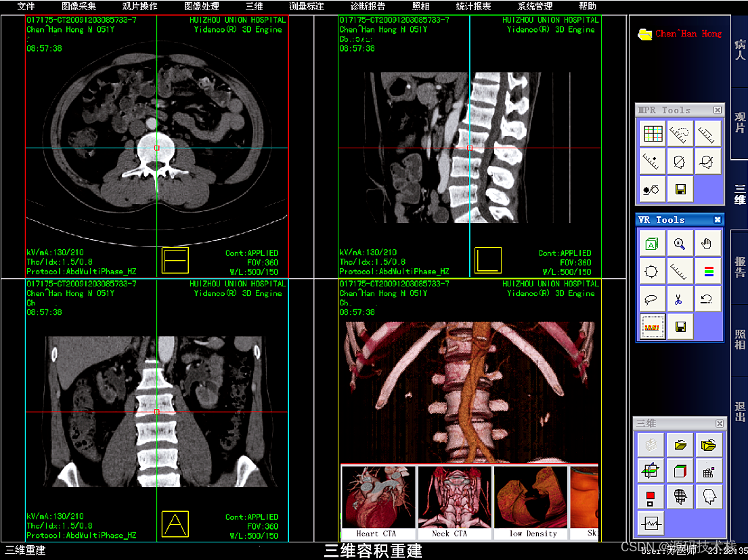Click the waveform signal box icon
Viewport: 748px width, 560px height.
pyautogui.click(x=651, y=523)
